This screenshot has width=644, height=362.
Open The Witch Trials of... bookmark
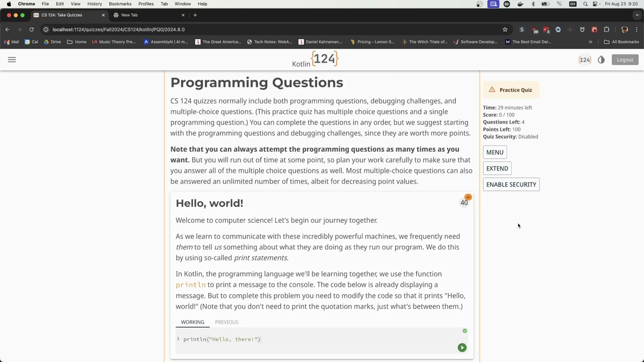[x=425, y=42]
